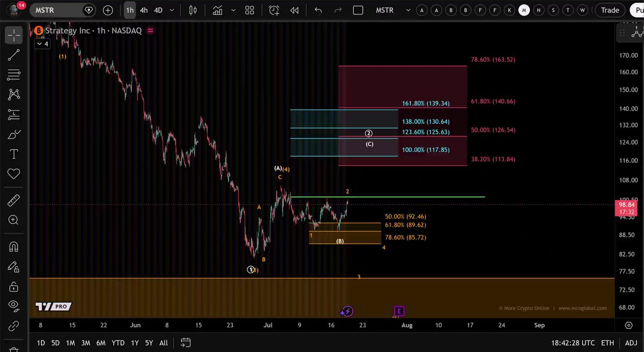
Task: Click the plus compare symbol button
Action: pyautogui.click(x=108, y=10)
